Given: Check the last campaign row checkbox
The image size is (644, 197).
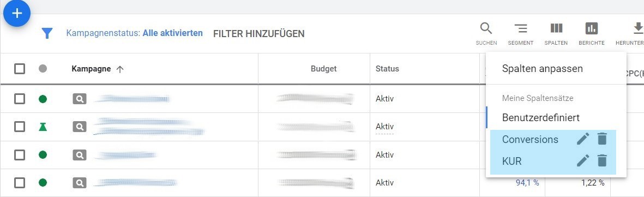Looking at the screenshot, I should pyautogui.click(x=19, y=183).
